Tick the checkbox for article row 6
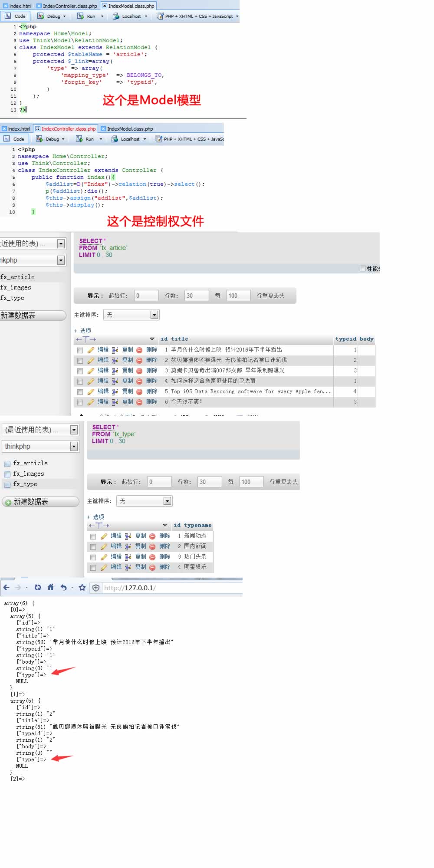The image size is (434, 868). 80,402
